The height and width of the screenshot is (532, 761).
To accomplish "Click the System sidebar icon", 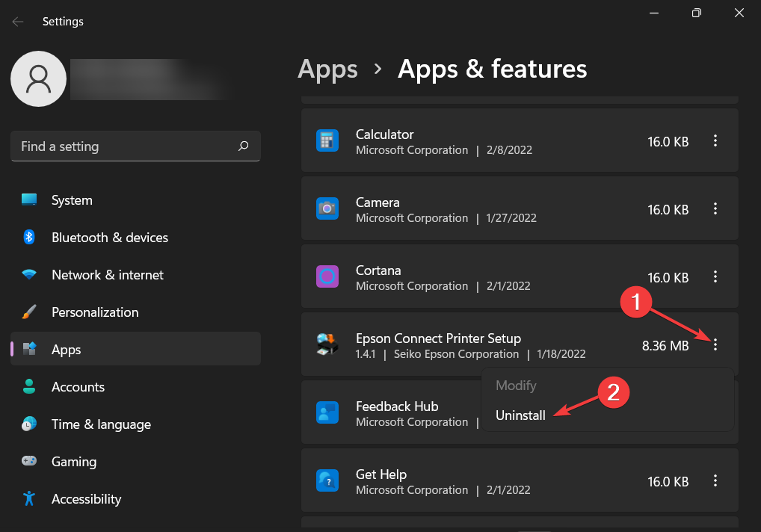I will [28, 199].
